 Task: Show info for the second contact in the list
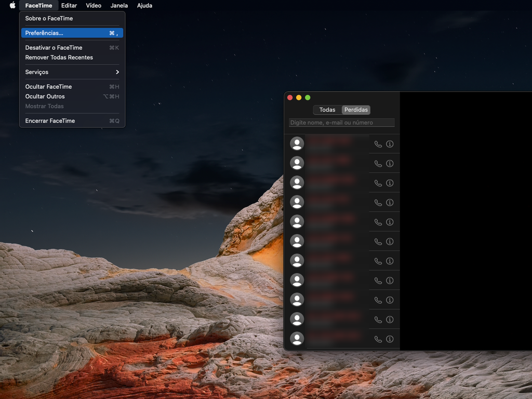click(390, 164)
